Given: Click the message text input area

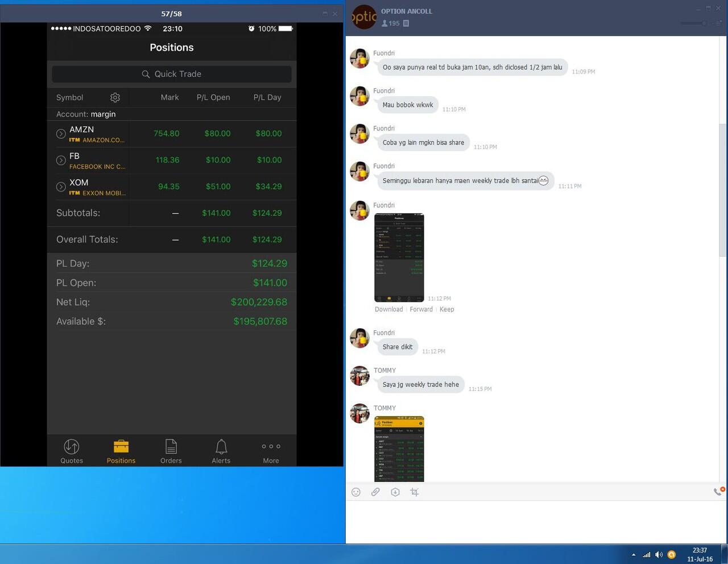Looking at the screenshot, I should (536, 522).
